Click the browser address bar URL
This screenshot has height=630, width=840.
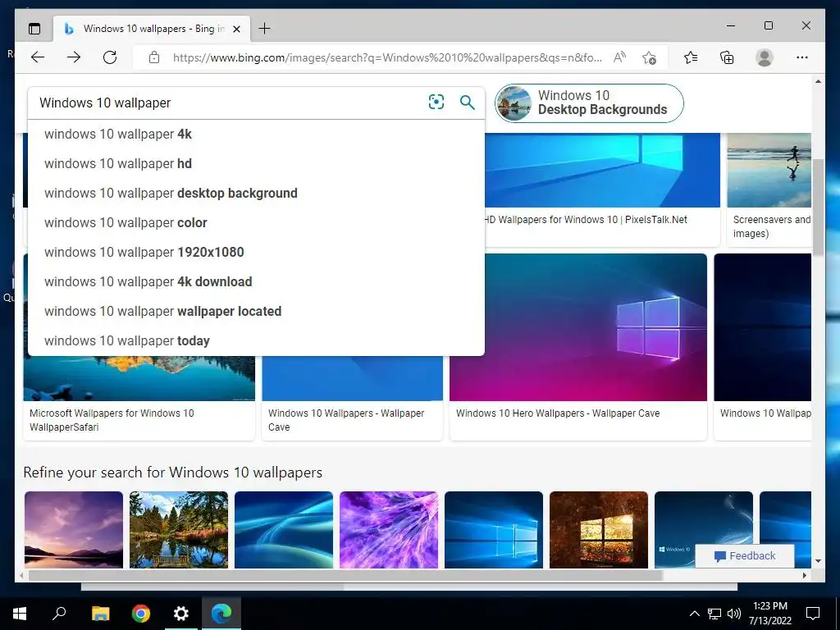click(x=387, y=57)
